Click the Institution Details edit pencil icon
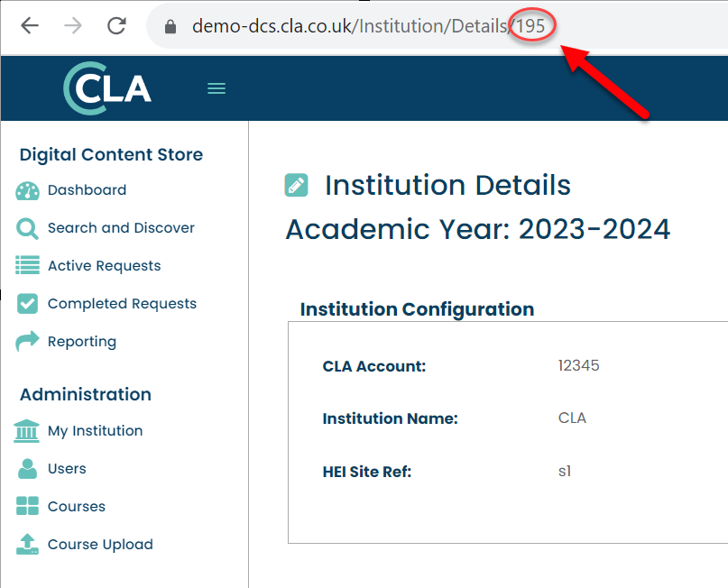The image size is (728, 588). (296, 185)
